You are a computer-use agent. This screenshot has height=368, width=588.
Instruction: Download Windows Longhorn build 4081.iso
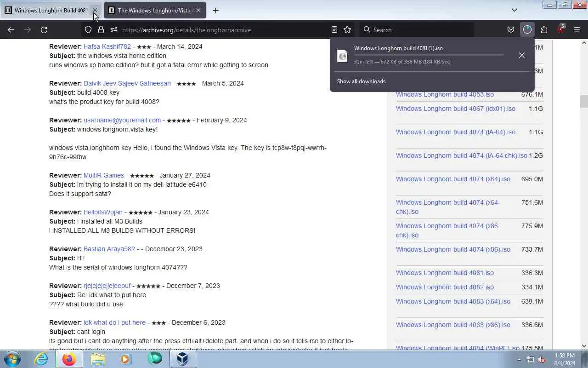[445, 273]
